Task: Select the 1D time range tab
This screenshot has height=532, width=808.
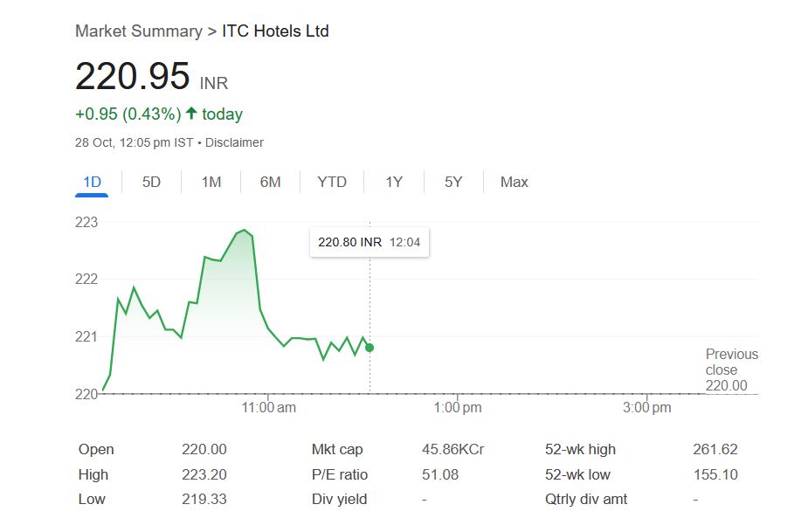Action: click(x=92, y=182)
